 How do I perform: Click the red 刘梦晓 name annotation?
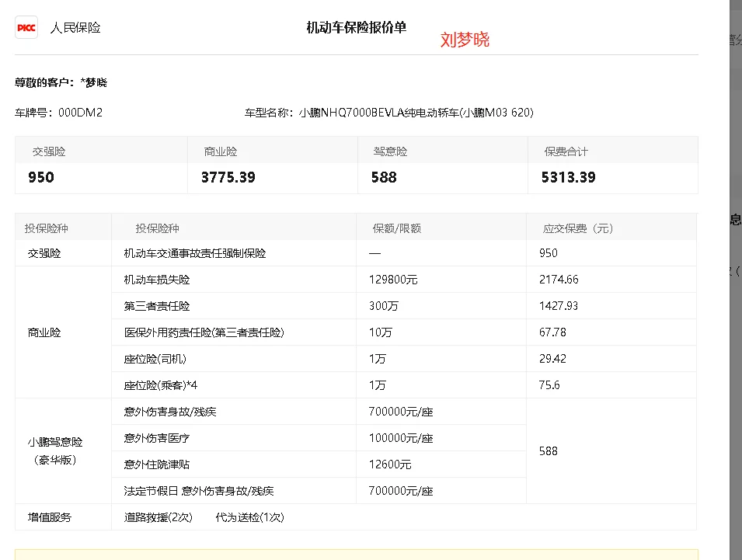point(465,40)
